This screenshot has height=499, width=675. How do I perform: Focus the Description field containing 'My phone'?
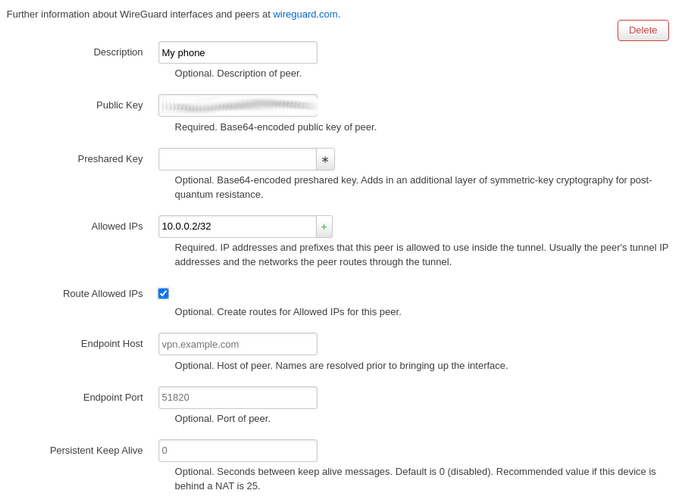tap(237, 53)
